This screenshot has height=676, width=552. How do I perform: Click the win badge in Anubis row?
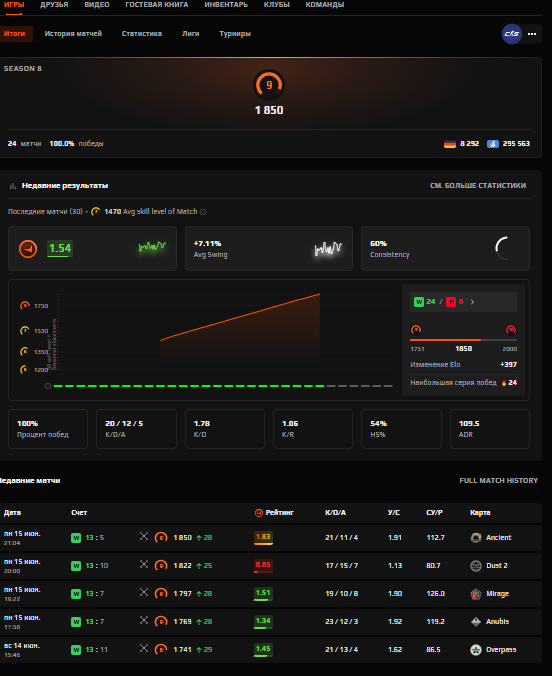(x=76, y=622)
